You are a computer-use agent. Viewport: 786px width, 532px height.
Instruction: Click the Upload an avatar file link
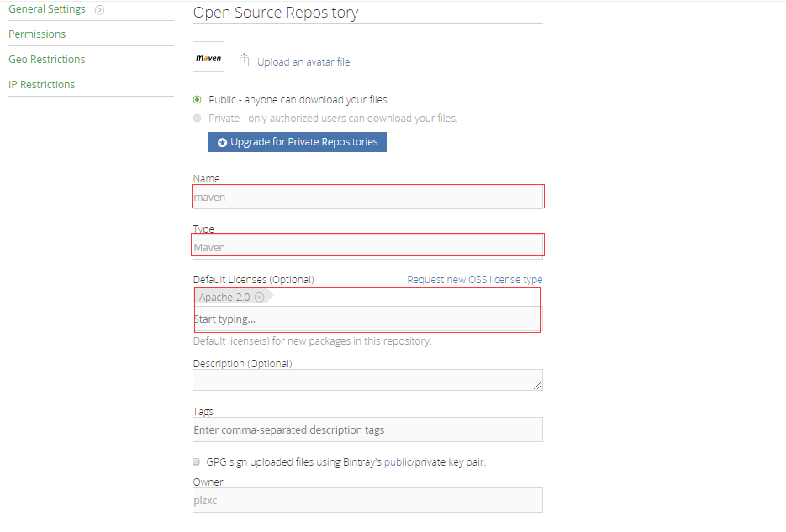pyautogui.click(x=303, y=61)
